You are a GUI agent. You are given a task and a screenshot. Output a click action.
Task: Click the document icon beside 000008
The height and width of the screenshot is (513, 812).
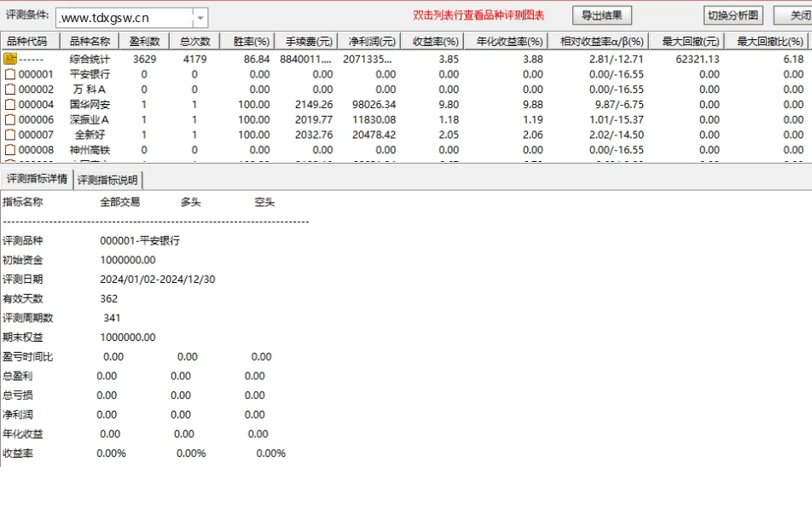pos(10,150)
